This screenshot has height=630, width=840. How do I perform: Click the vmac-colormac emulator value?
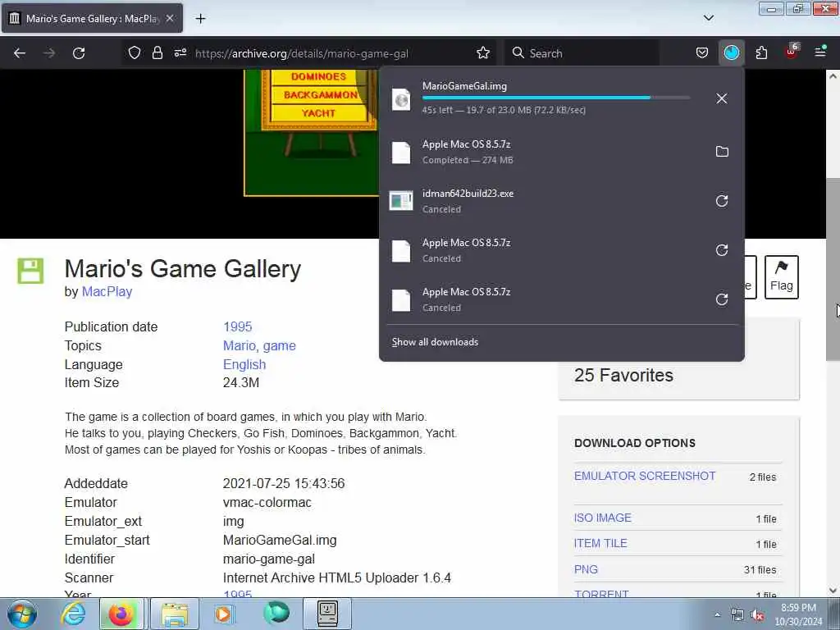point(267,503)
